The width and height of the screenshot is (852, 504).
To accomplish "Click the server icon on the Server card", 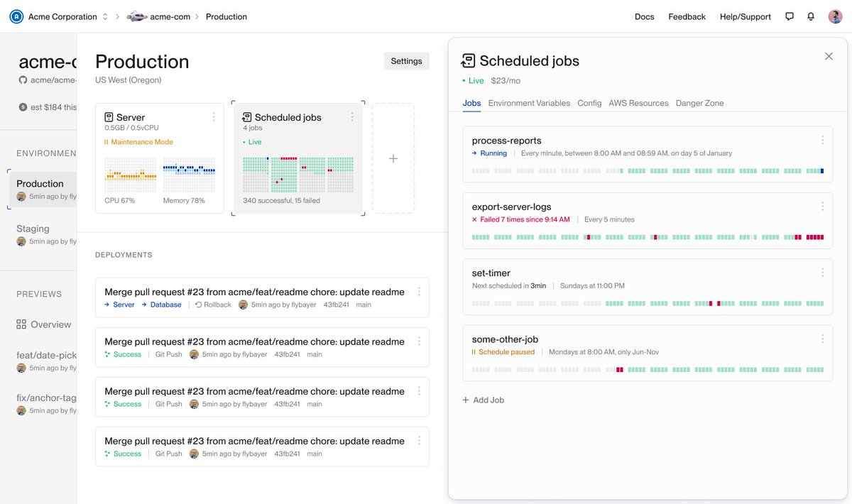I will tap(109, 116).
